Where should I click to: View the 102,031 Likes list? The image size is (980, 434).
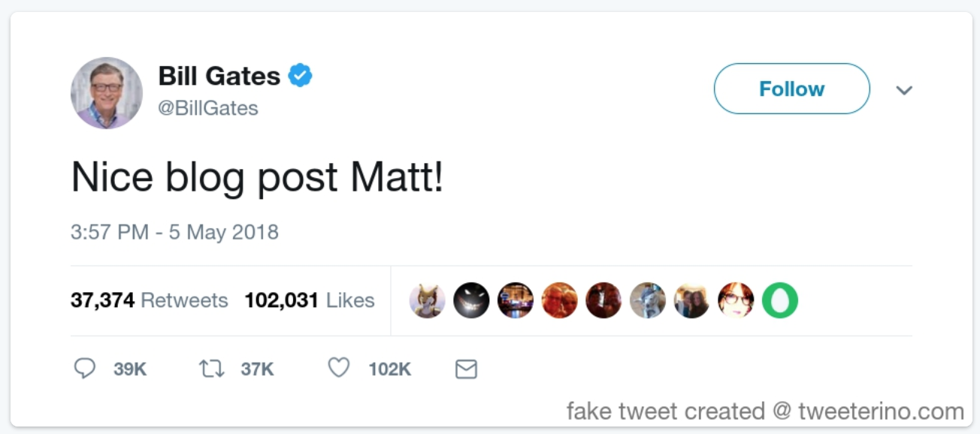309,301
